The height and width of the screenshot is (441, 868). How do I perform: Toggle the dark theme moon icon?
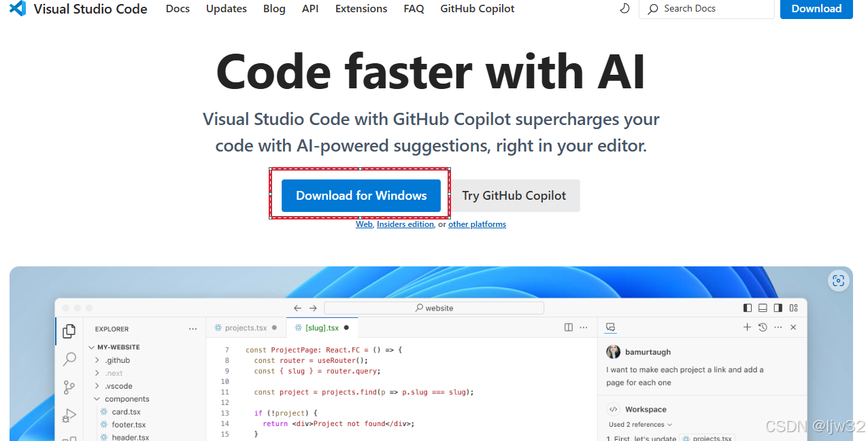click(625, 9)
